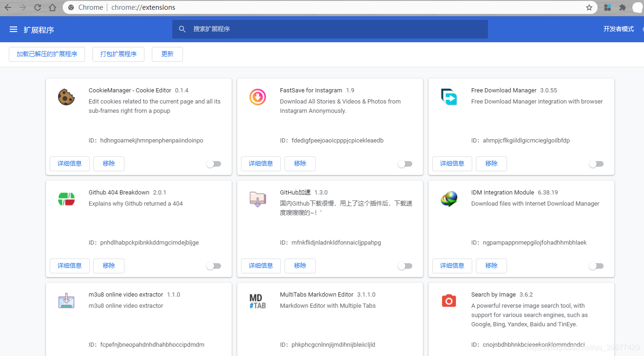
Task: Click CookieManager description text
Action: (155, 106)
